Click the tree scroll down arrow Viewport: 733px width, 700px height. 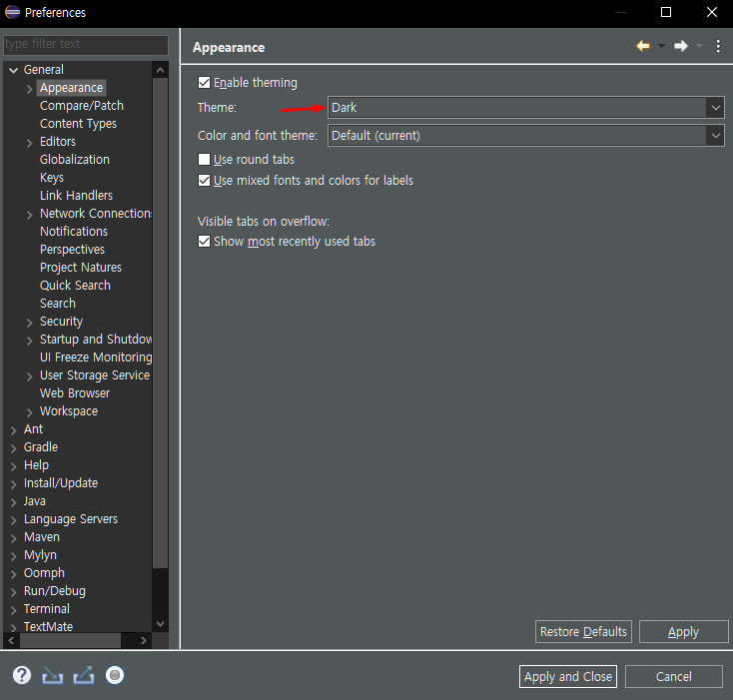[161, 624]
